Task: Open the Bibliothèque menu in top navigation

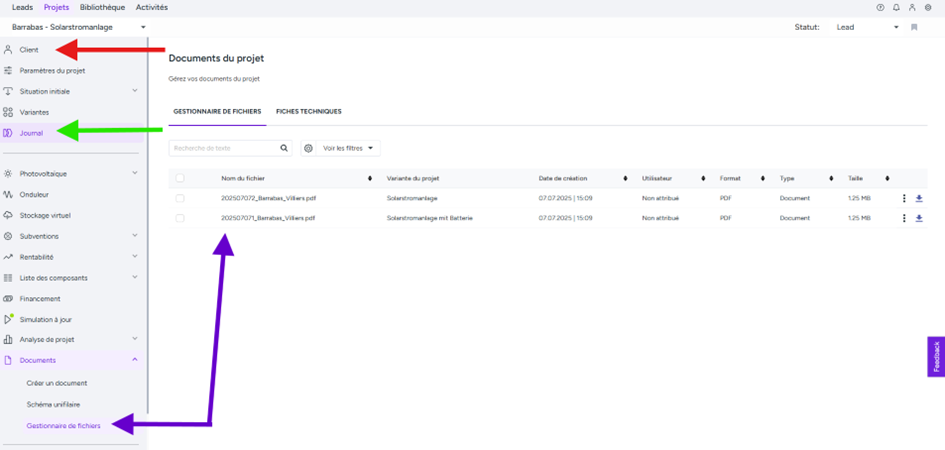Action: pos(102,7)
